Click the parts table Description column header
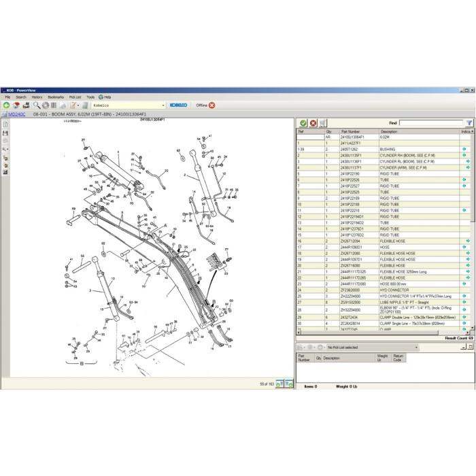This screenshot has height=476, width=476. click(x=420, y=131)
